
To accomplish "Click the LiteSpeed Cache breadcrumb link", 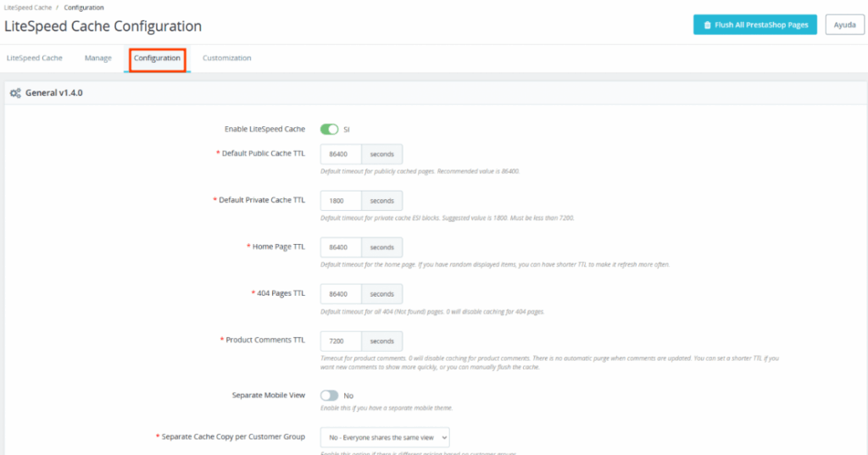I will click(28, 8).
